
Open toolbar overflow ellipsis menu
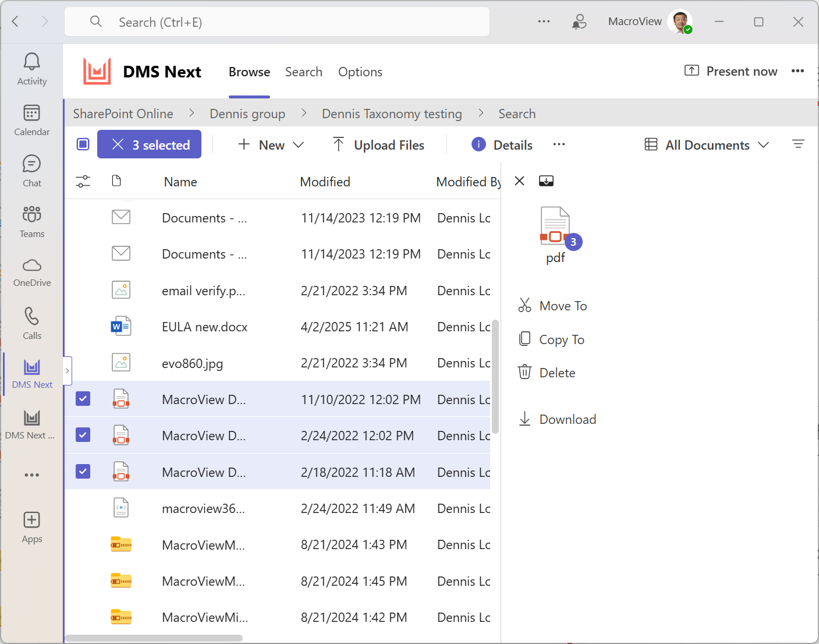tap(559, 144)
